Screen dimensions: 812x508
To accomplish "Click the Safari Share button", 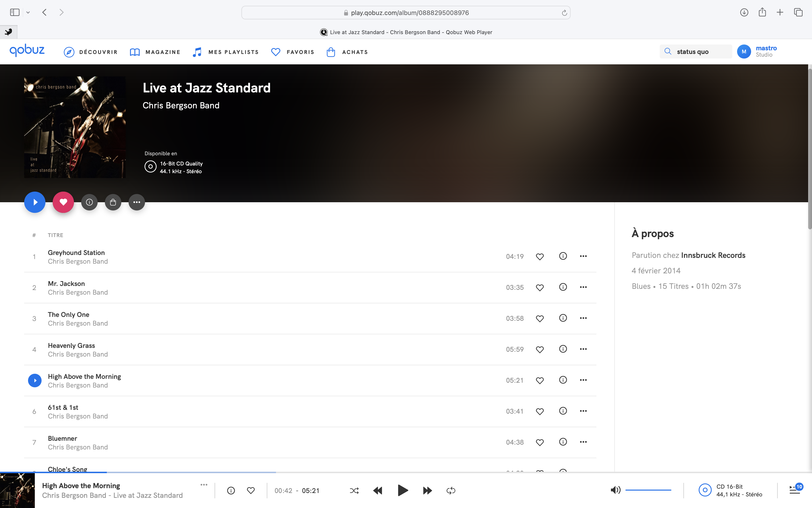I will pos(762,12).
